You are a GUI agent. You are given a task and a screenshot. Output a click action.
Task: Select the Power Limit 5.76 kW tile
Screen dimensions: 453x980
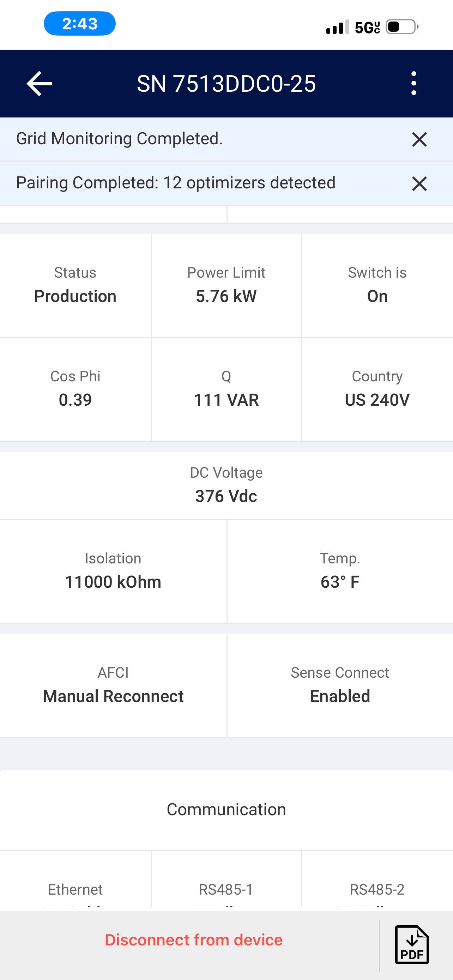coord(226,285)
